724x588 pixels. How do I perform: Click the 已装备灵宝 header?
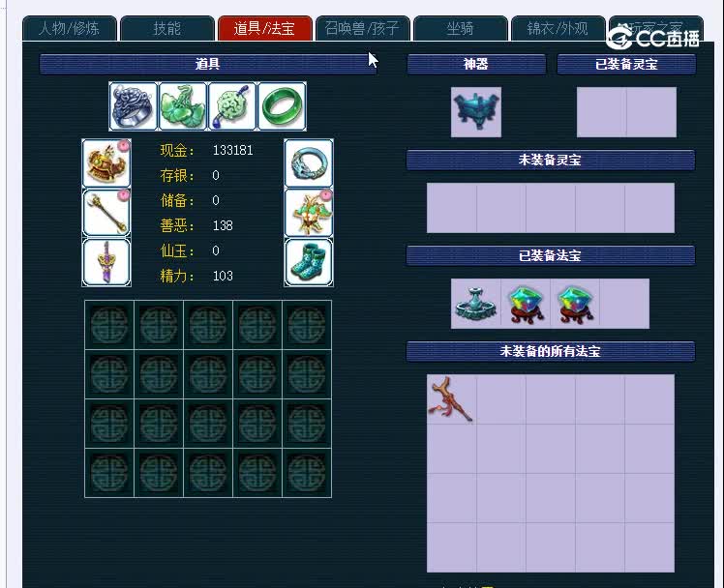click(x=626, y=64)
